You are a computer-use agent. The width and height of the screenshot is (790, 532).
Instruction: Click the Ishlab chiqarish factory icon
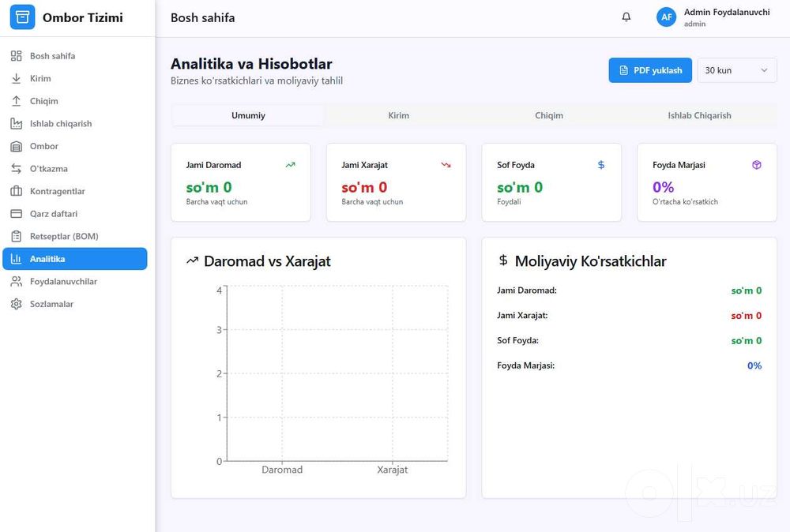click(16, 124)
